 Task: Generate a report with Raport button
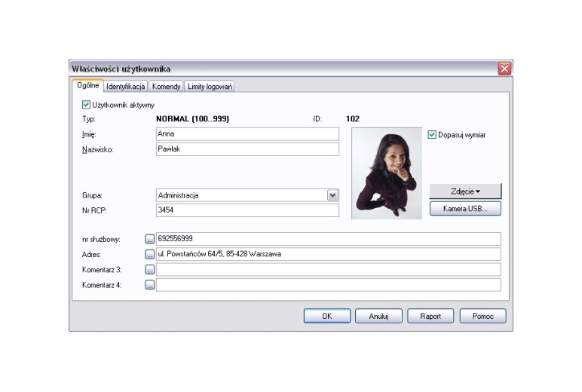[x=430, y=316]
